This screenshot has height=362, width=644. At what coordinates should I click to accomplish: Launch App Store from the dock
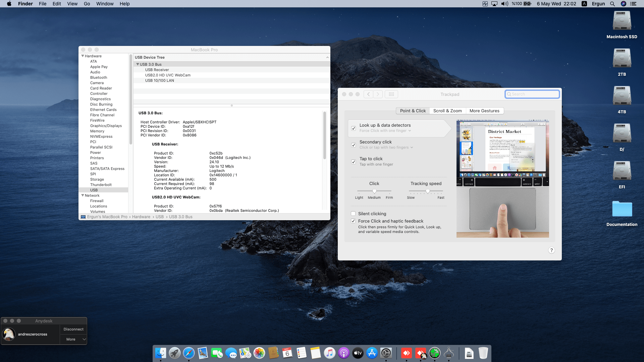[x=372, y=353]
